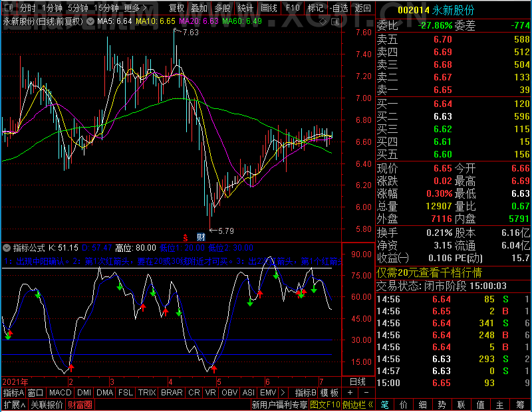Click the 标记 mark button
This screenshot has width=532, height=412.
[x=315, y=8]
